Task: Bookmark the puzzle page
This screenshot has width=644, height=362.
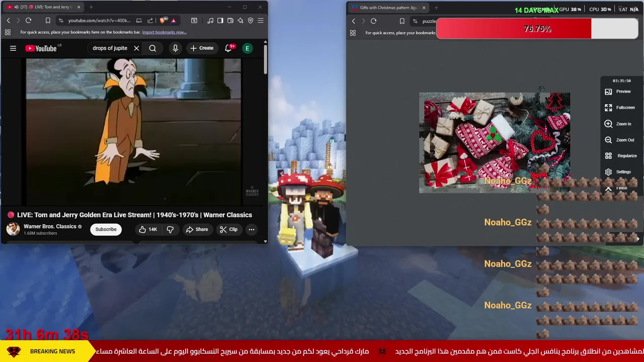Action: click(402, 21)
